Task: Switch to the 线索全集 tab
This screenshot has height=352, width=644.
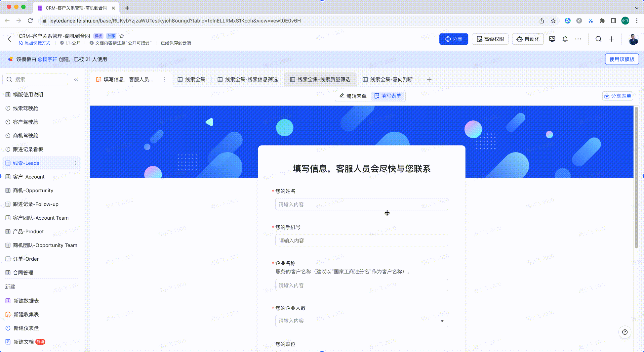Action: pos(191,79)
